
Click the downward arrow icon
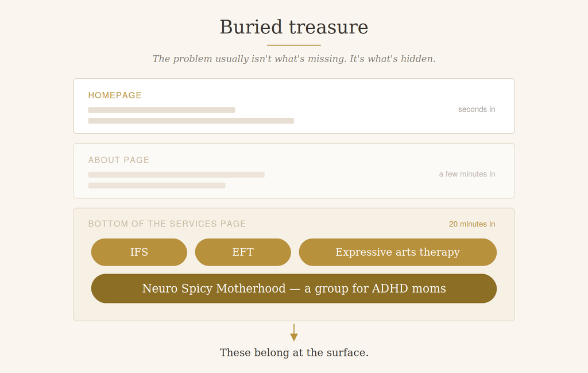[294, 332]
